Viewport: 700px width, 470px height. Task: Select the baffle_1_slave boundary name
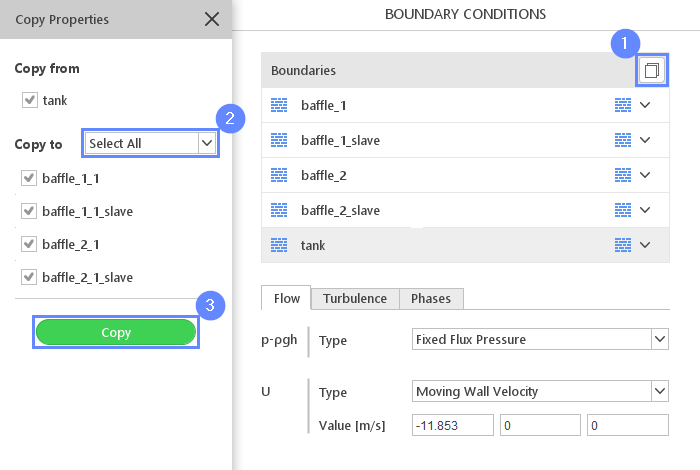point(341,140)
